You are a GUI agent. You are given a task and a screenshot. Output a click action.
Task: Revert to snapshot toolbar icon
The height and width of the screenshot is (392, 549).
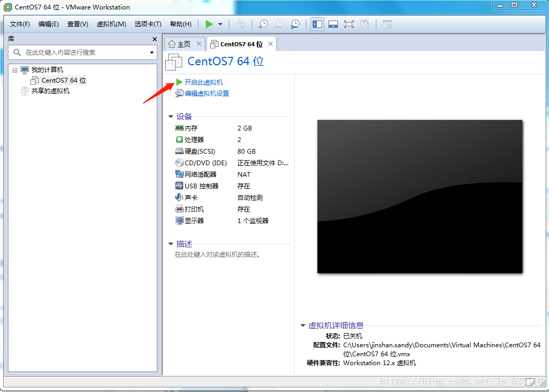click(x=279, y=24)
